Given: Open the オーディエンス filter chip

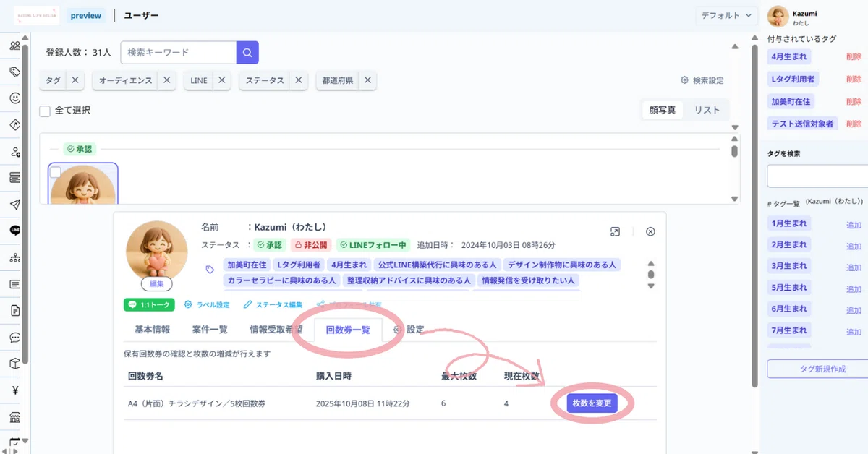Looking at the screenshot, I should 126,81.
